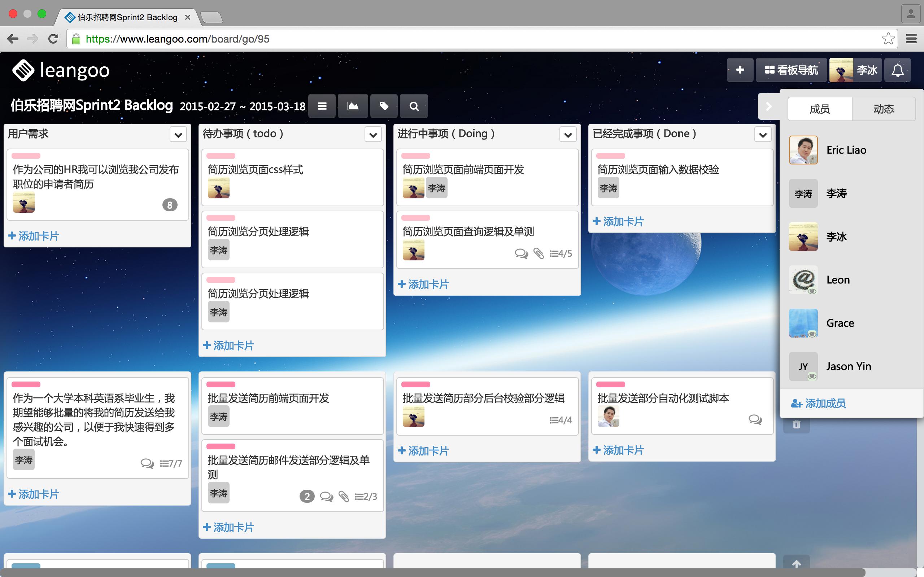Bookmark page with the star icon
The height and width of the screenshot is (577, 924).
(x=888, y=39)
